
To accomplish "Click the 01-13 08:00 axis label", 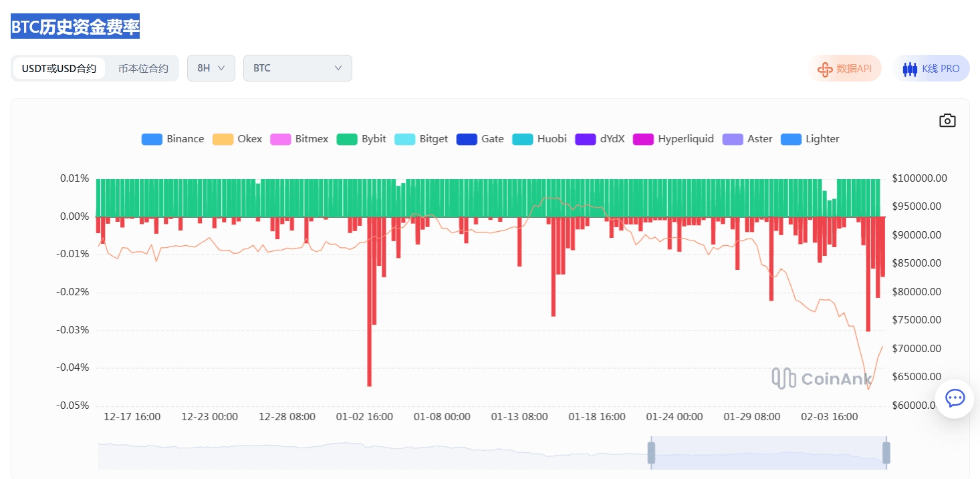I will click(519, 417).
